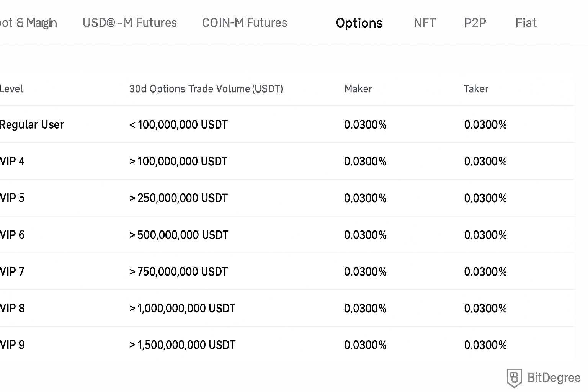Click the Level column header
Viewport: 588px width, 392px height.
click(x=11, y=89)
